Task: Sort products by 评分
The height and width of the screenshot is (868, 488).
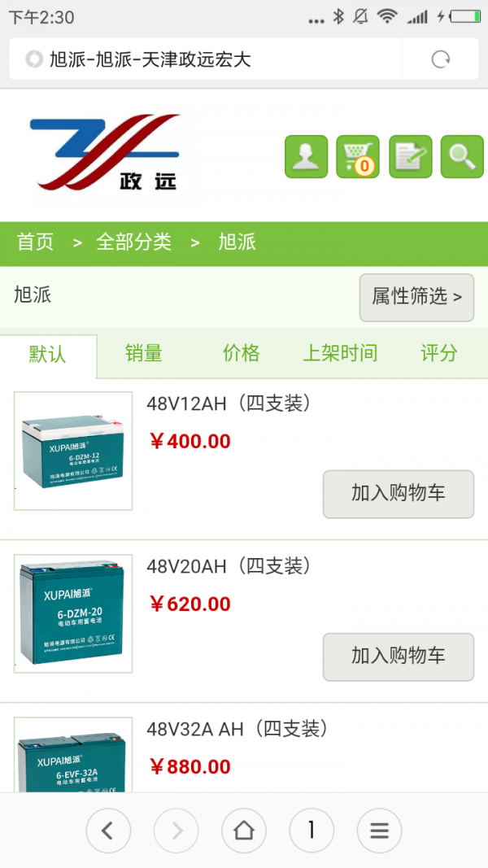Action: [439, 352]
